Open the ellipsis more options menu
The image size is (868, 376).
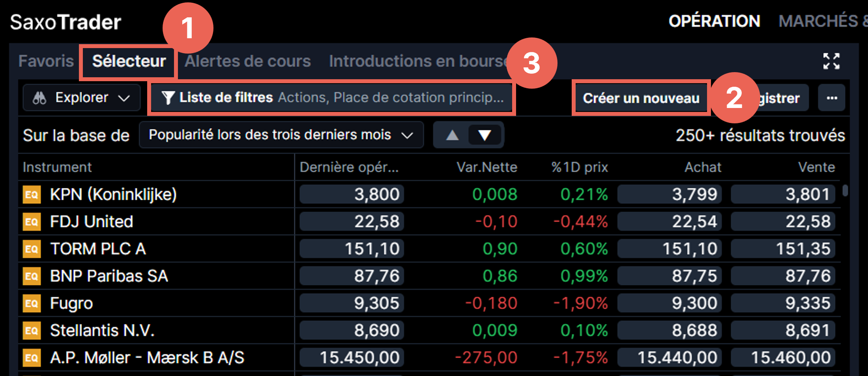[x=832, y=98]
